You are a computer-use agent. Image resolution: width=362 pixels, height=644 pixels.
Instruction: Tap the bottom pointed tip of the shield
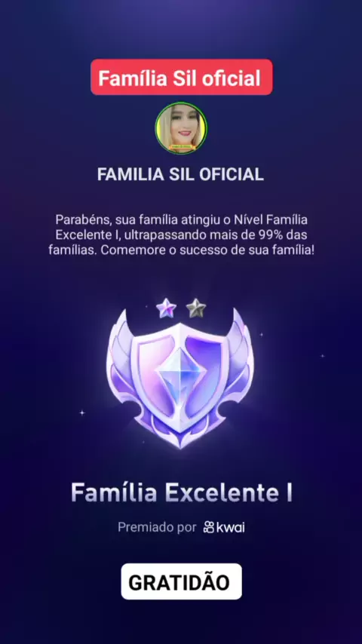(180, 443)
